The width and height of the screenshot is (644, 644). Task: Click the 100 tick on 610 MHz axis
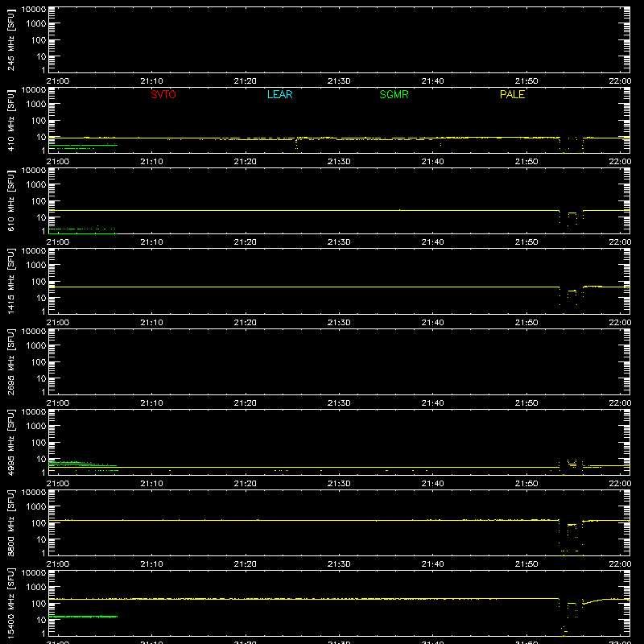(39, 201)
